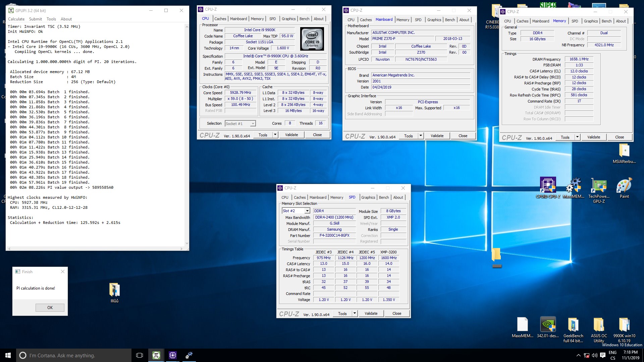The height and width of the screenshot is (362, 644).
Task: Select Graphics tab in Mainboard window
Action: pyautogui.click(x=434, y=20)
